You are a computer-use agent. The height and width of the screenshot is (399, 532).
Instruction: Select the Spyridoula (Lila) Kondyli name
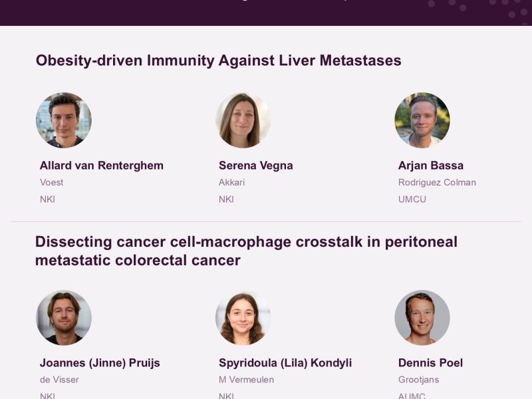pos(285,363)
